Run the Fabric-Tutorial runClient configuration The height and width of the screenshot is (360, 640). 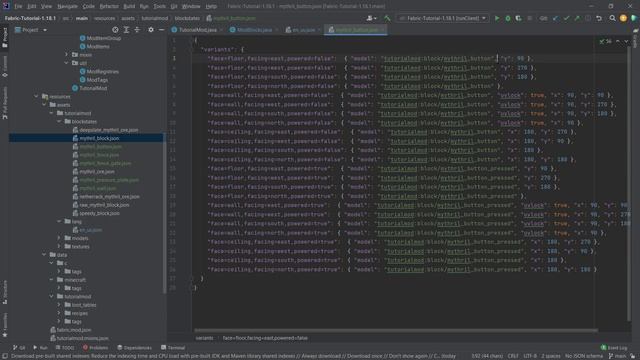click(x=497, y=18)
